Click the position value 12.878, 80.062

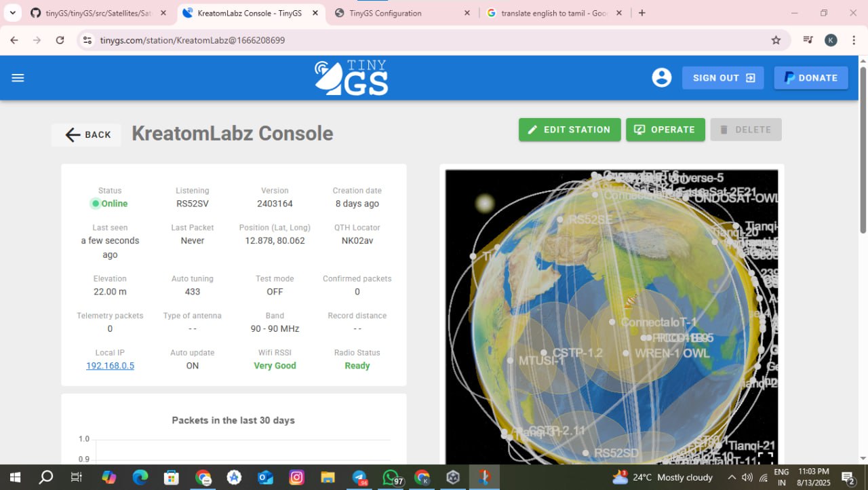[275, 241]
